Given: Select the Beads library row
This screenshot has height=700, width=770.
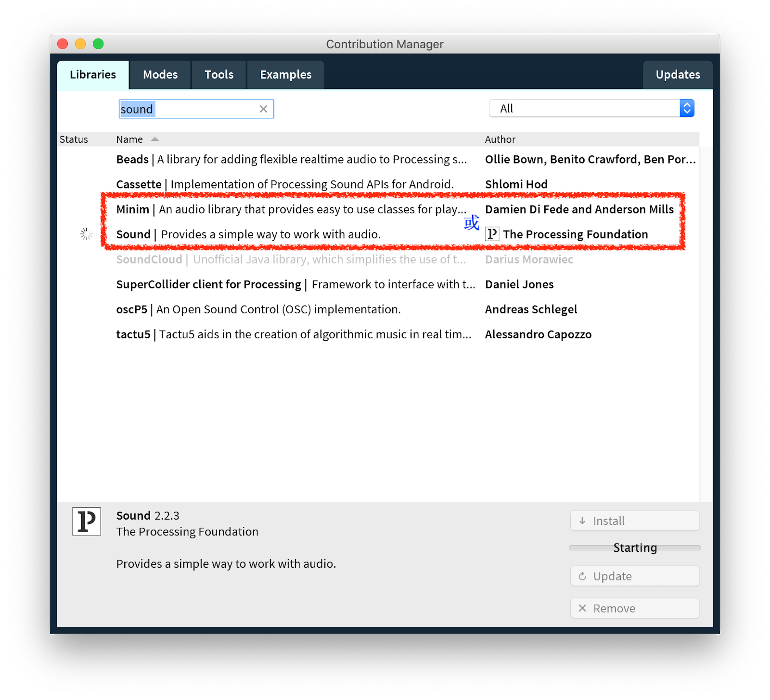Looking at the screenshot, I should point(378,159).
